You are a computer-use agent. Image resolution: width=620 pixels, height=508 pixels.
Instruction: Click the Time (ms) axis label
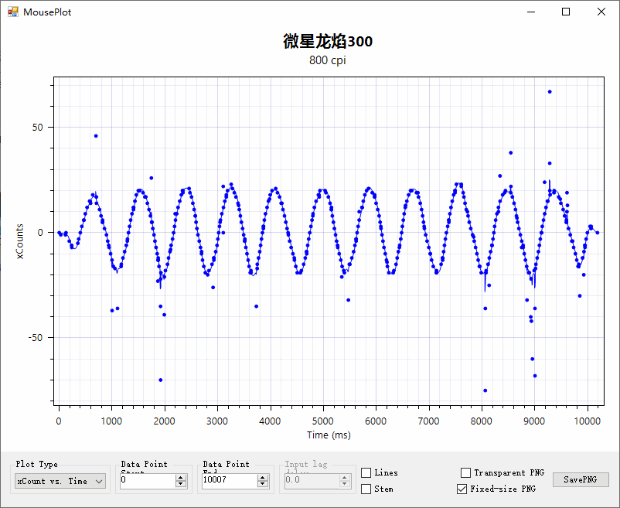click(x=329, y=435)
